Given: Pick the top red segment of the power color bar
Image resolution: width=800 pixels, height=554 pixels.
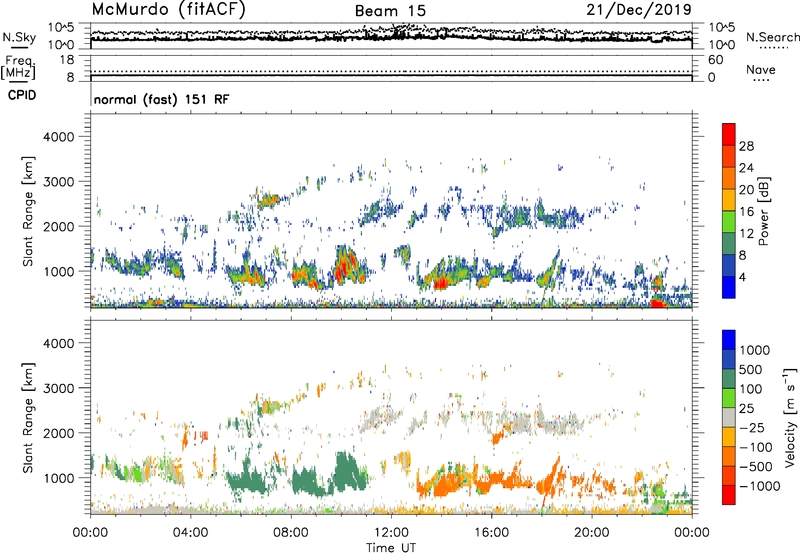Looking at the screenshot, I should [729, 134].
